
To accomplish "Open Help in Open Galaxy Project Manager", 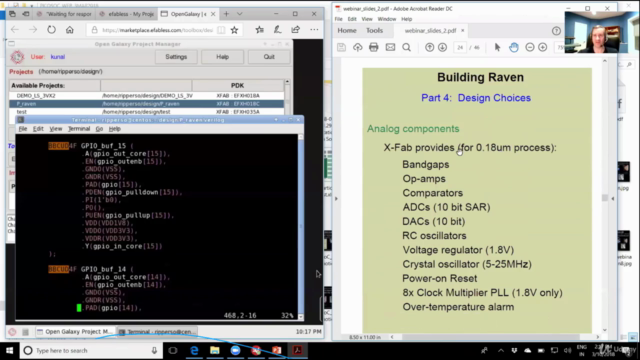I will click(x=222, y=57).
